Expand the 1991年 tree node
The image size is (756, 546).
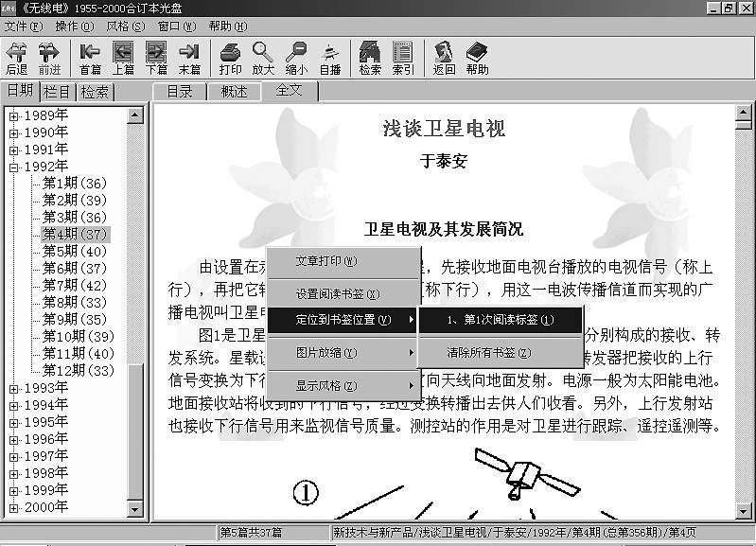[13, 150]
